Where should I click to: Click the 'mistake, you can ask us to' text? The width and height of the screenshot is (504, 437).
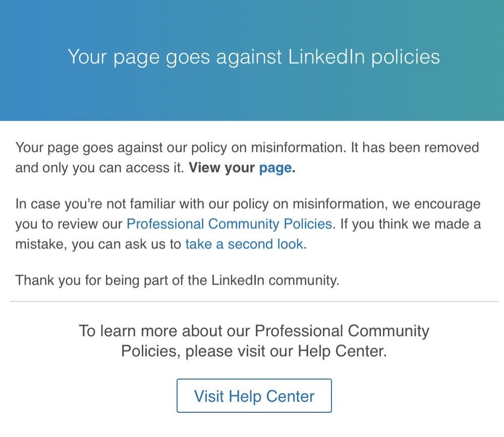point(98,244)
